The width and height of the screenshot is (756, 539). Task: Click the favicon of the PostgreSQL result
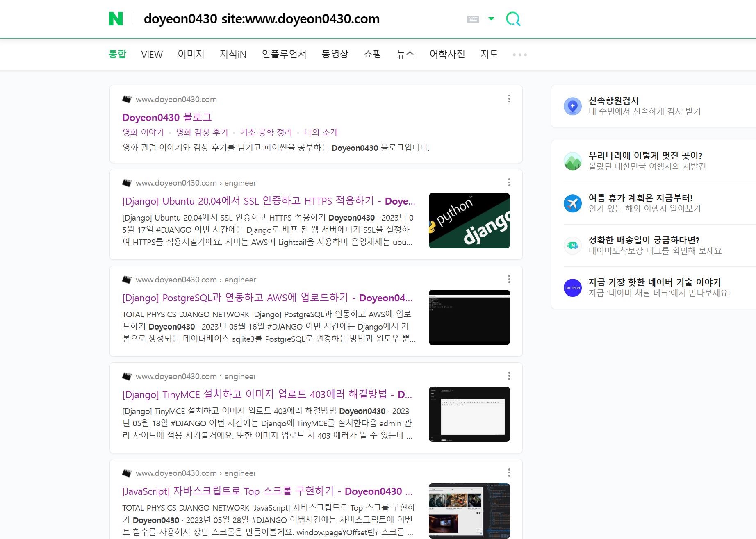click(x=127, y=280)
